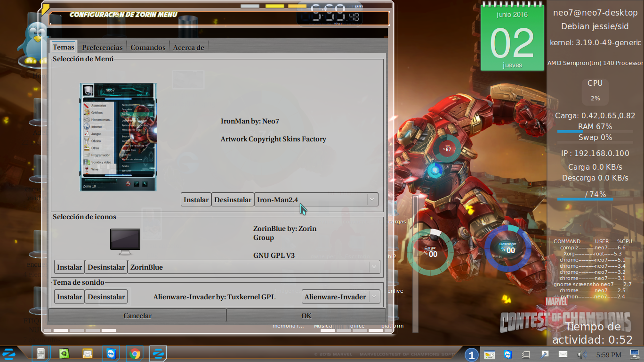Open the Acerca de tab

[189, 47]
